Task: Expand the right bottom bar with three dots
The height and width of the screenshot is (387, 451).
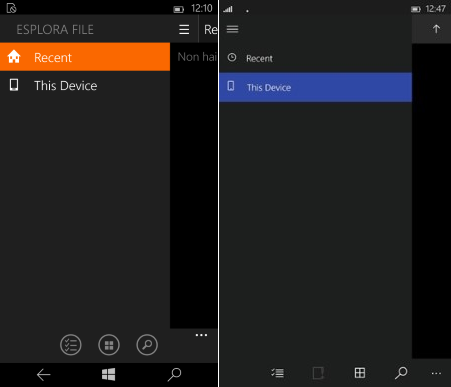Action: pos(436,374)
